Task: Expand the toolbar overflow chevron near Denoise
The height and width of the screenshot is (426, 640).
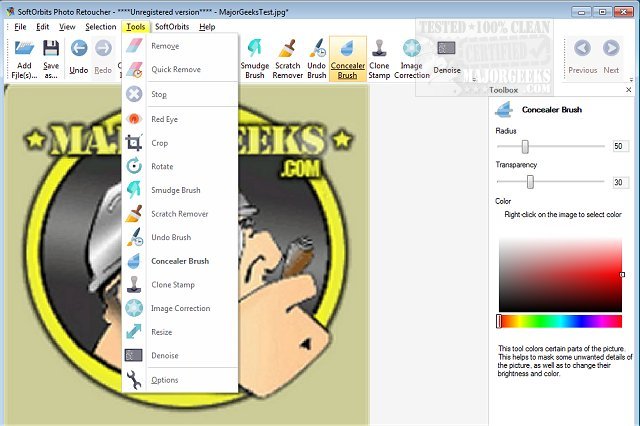Action: click(474, 80)
